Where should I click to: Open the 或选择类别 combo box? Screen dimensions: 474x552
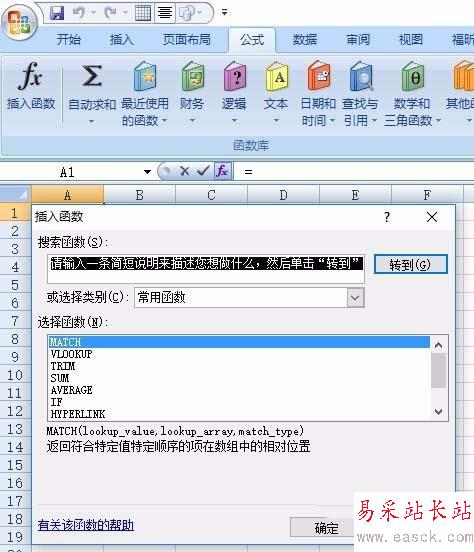tap(249, 298)
